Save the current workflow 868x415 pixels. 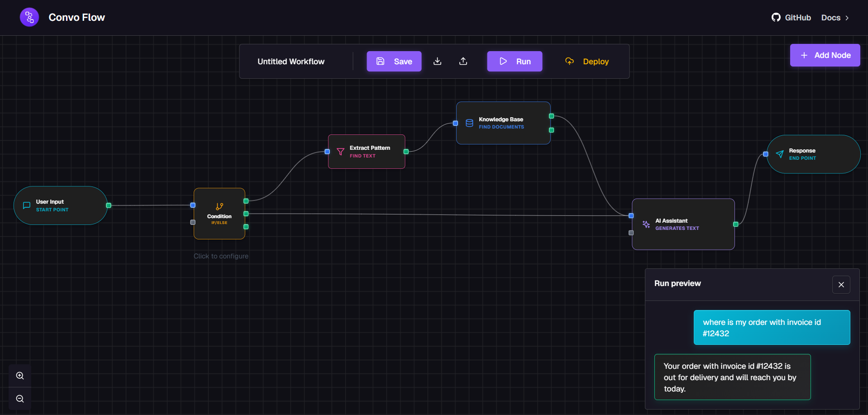point(394,61)
